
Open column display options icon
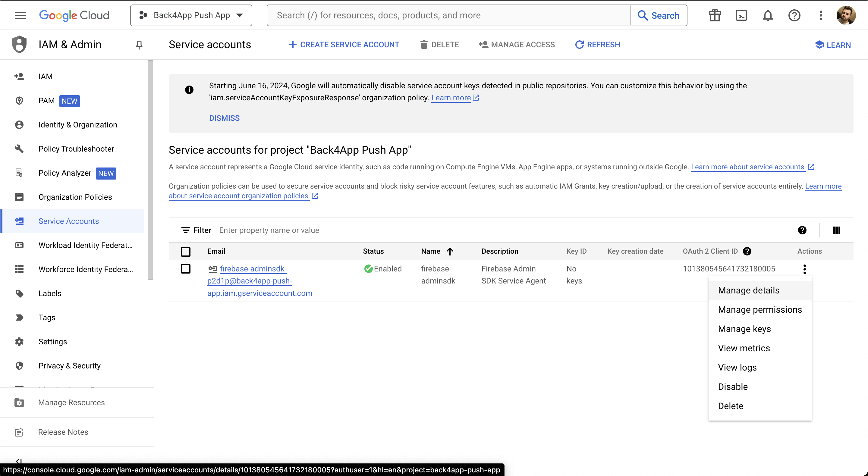tap(836, 230)
